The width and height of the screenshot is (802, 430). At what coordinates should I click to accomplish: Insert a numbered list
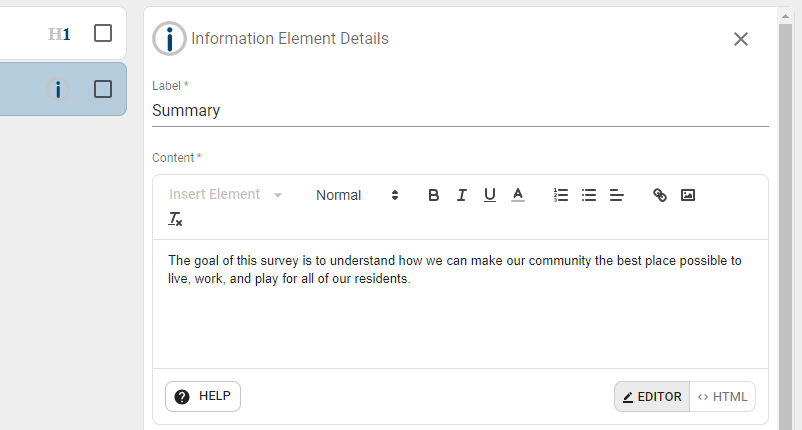(x=561, y=195)
